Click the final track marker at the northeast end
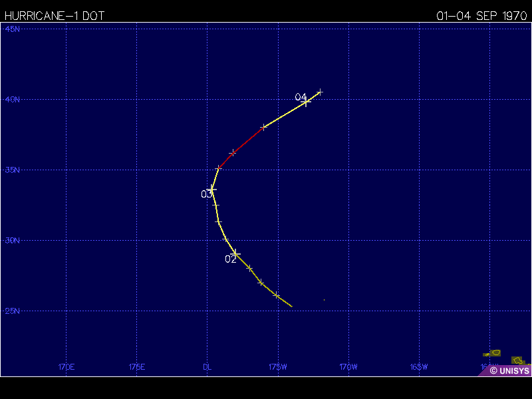Screen dimensions: 532x399 click(x=320, y=92)
